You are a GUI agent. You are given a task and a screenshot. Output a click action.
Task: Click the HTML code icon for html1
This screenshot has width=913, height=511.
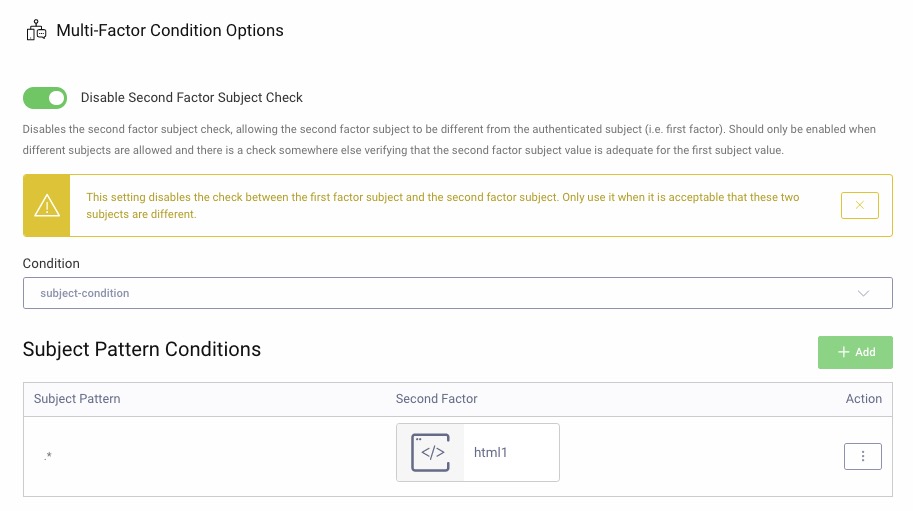coord(431,452)
